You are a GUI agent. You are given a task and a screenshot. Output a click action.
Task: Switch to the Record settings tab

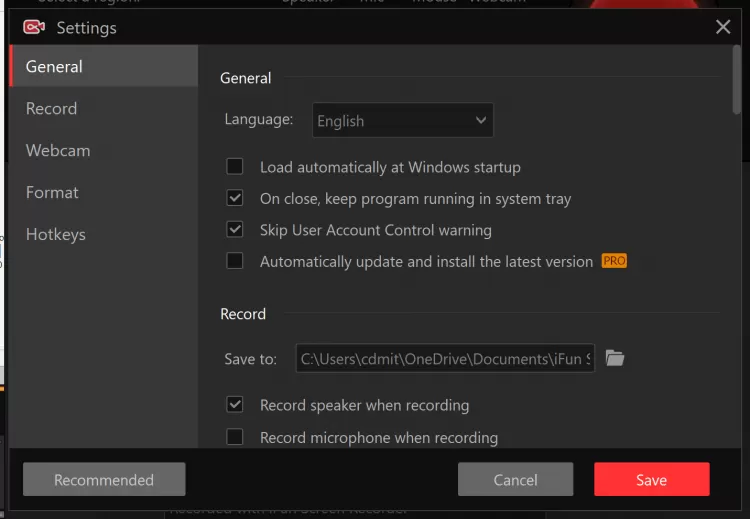[52, 109]
